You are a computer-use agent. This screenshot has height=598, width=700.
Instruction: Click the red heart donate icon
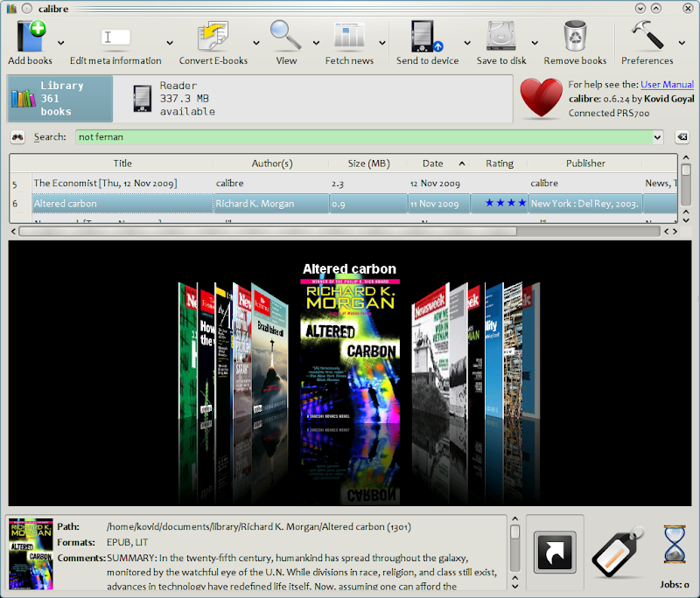click(x=541, y=98)
